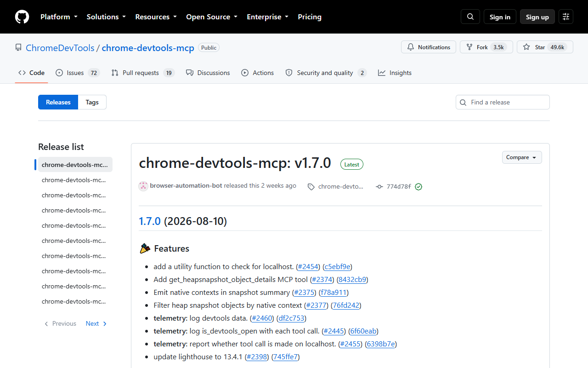Select the Code tab
This screenshot has width=588, height=368.
coord(31,73)
